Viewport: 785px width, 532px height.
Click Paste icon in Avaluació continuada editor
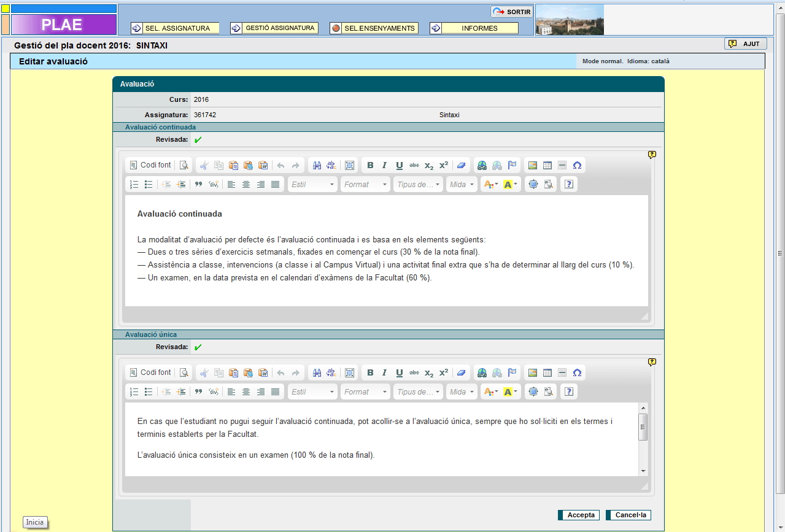click(x=233, y=165)
